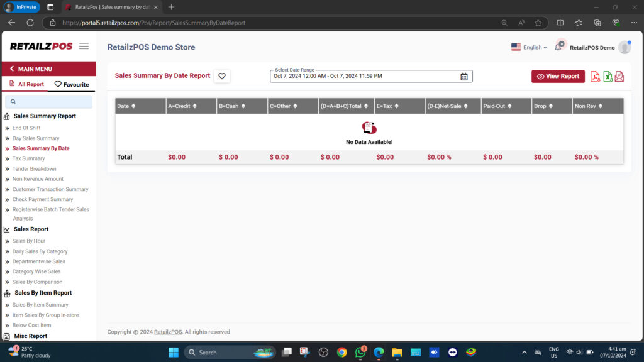Email the report using the envelope icon
The height and width of the screenshot is (362, 644).
pyautogui.click(x=619, y=76)
